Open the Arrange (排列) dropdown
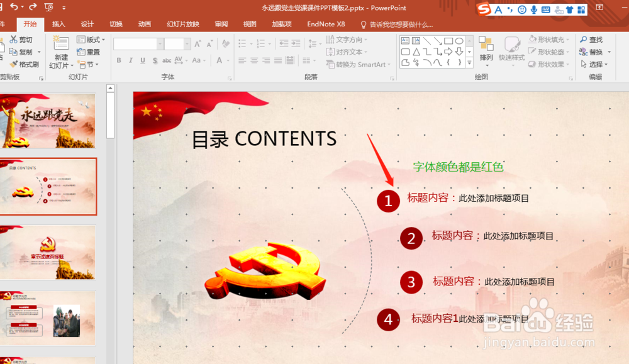 pos(486,50)
